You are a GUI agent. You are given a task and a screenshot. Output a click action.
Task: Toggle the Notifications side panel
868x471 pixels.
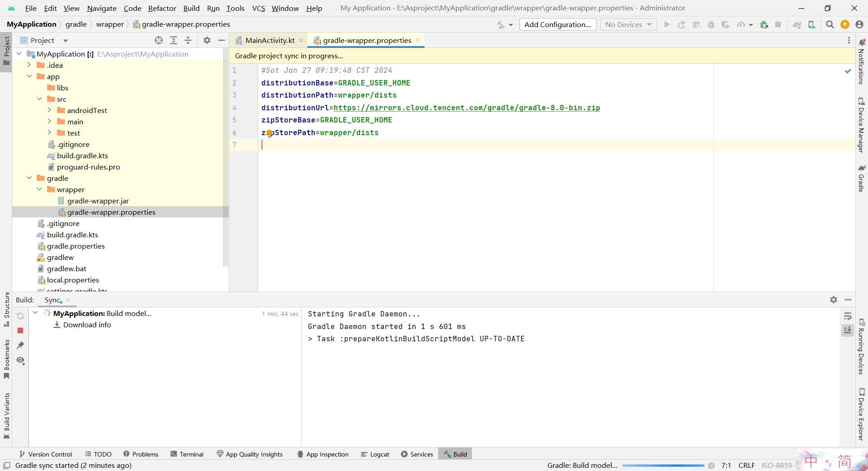click(861, 62)
